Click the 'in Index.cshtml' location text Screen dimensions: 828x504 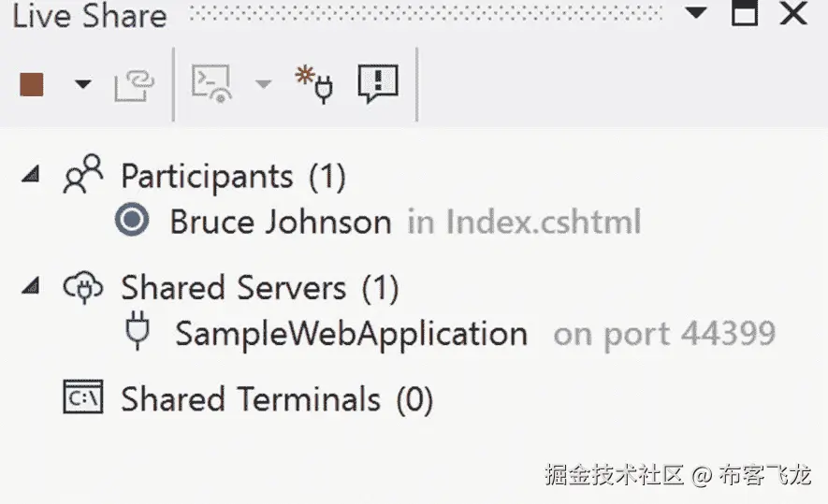point(524,223)
